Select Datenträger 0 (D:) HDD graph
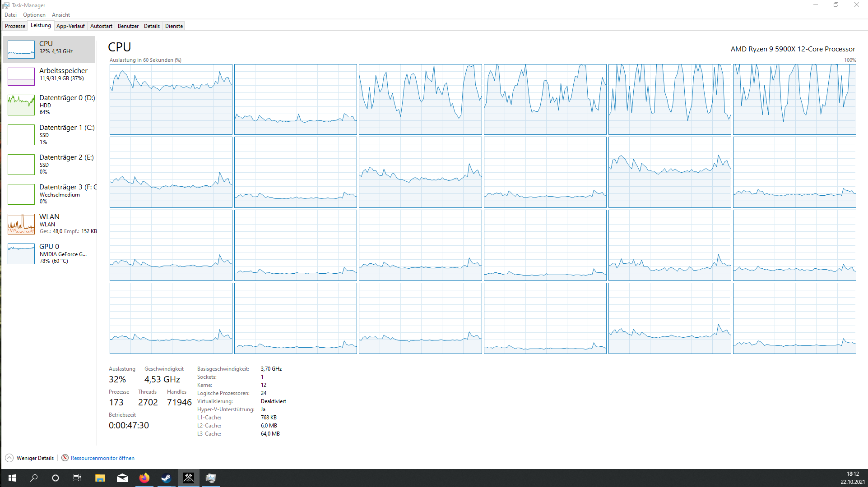The width and height of the screenshot is (868, 487). (21, 105)
